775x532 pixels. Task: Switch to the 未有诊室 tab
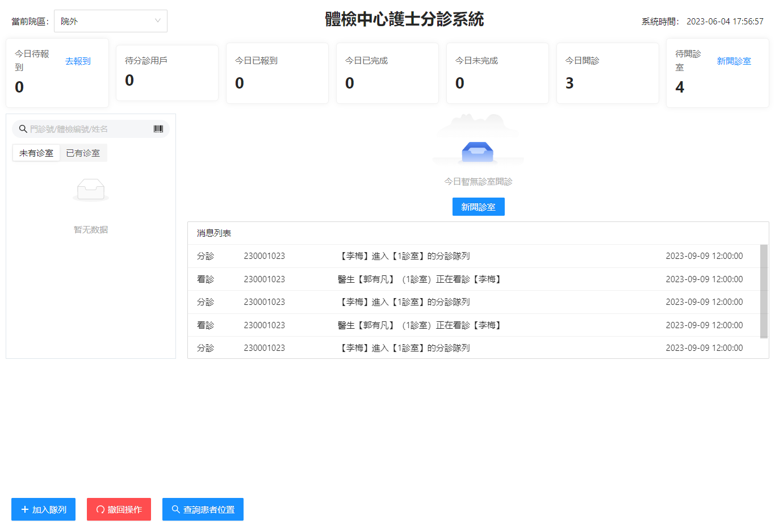point(36,153)
